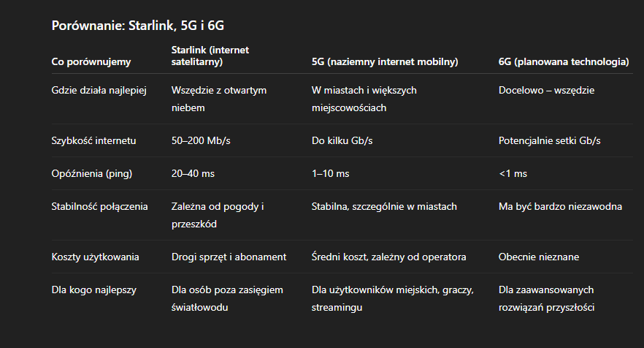The height and width of the screenshot is (348, 644).
Task: Click the "Szybkość internetu" row label
Action: [94, 140]
